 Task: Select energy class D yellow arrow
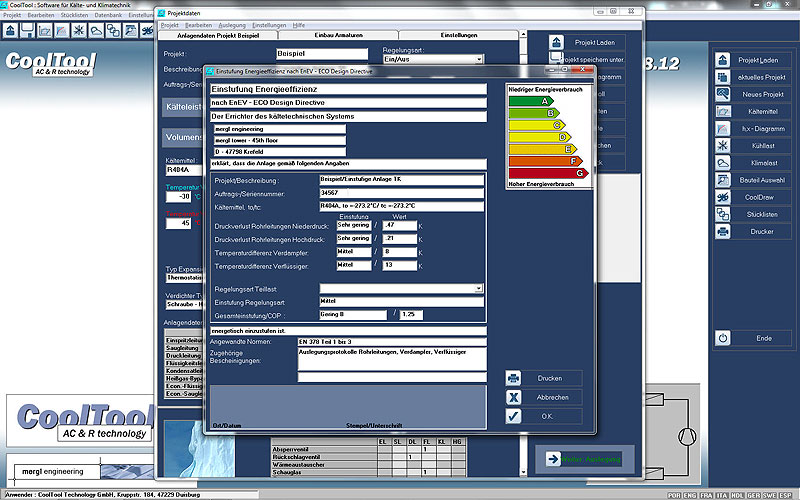(540, 137)
